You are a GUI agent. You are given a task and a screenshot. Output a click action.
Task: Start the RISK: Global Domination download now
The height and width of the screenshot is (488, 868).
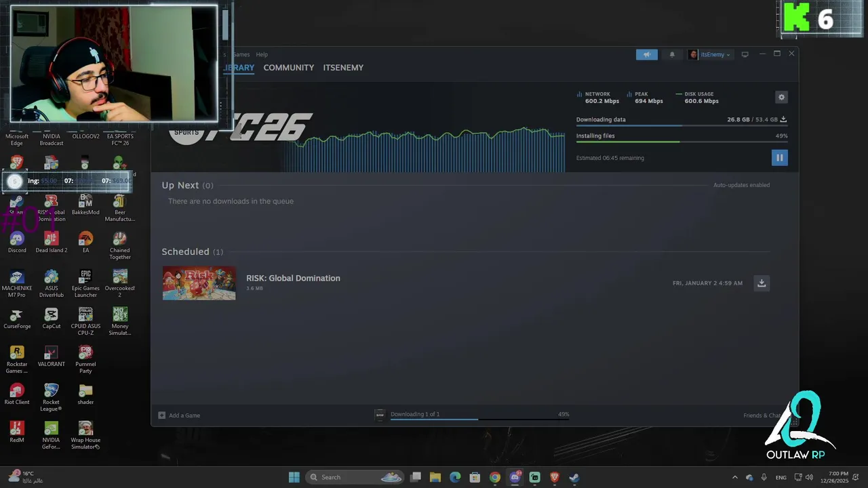pyautogui.click(x=762, y=283)
